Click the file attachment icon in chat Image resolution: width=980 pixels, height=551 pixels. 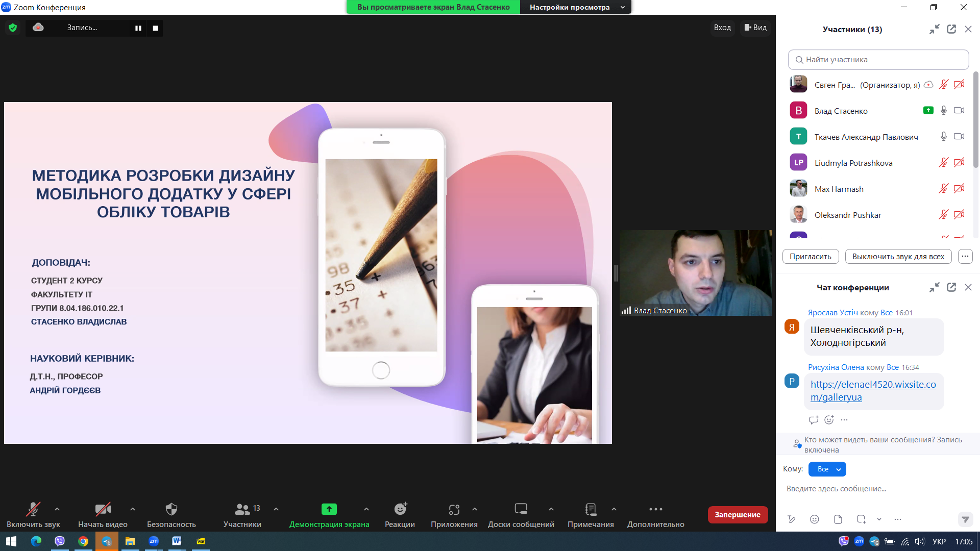838,519
